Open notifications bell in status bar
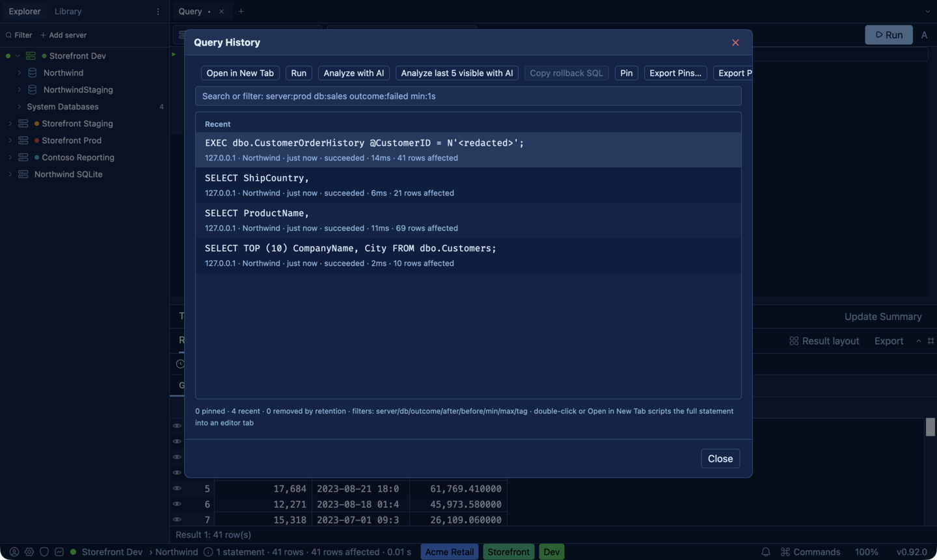937x560 pixels. point(766,552)
